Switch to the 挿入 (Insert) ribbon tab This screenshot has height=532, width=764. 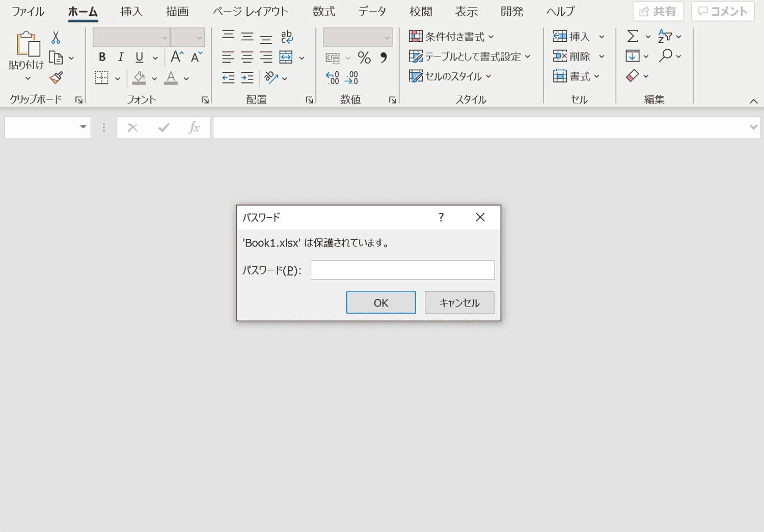[131, 12]
